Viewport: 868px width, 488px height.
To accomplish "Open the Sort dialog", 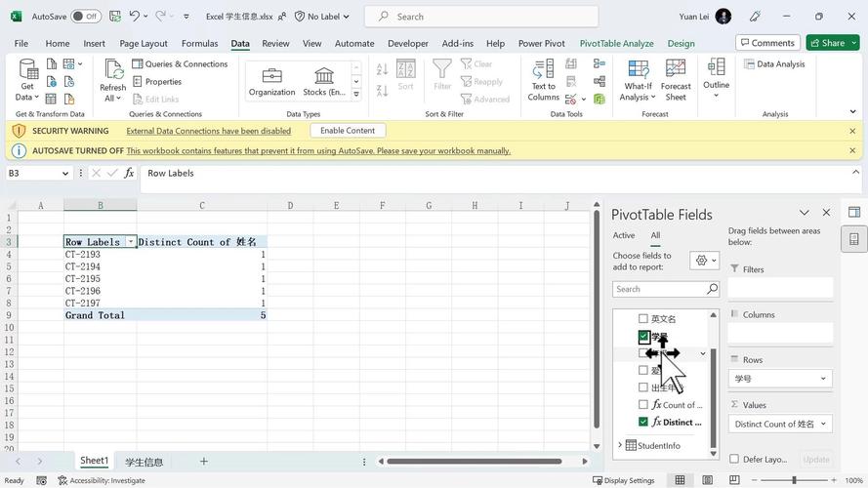I will coord(406,75).
